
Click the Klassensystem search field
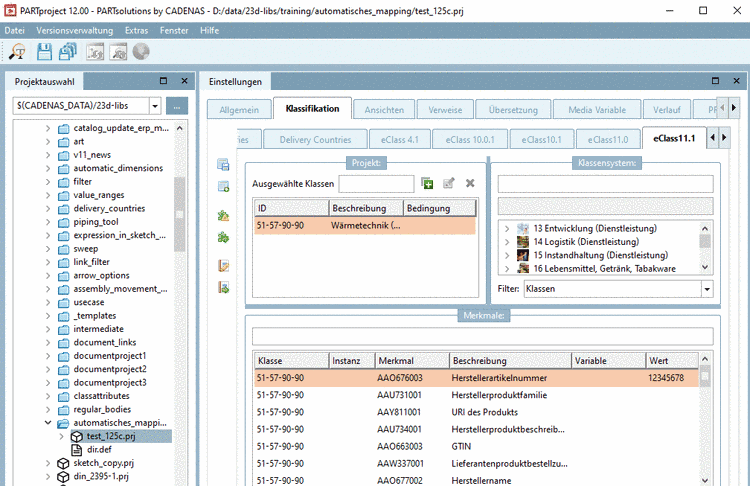[606, 184]
